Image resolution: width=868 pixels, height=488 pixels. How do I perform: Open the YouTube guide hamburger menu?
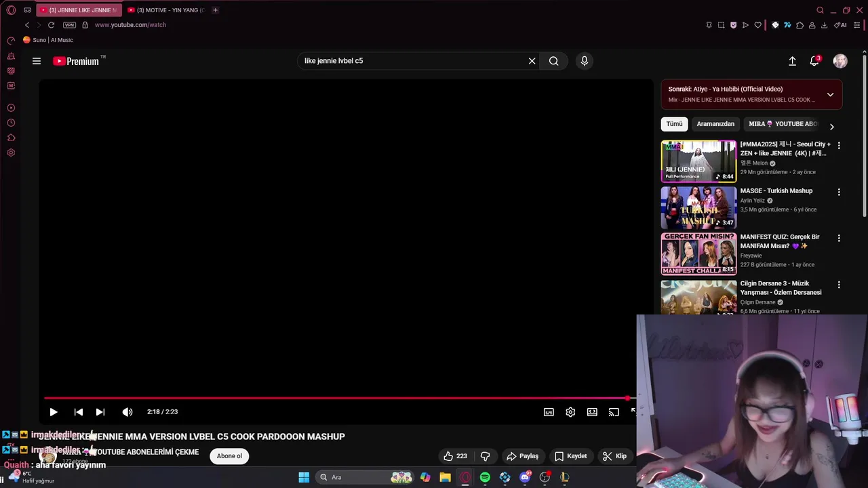click(37, 61)
